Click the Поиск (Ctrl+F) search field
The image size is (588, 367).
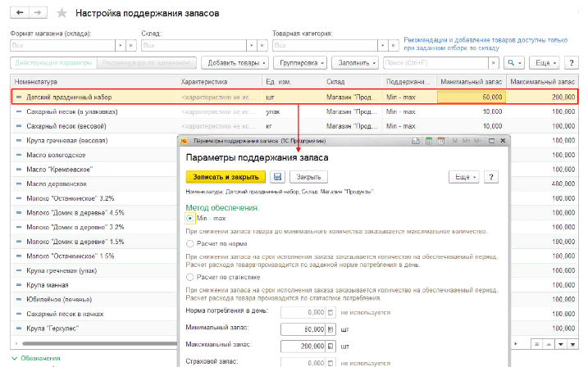439,63
